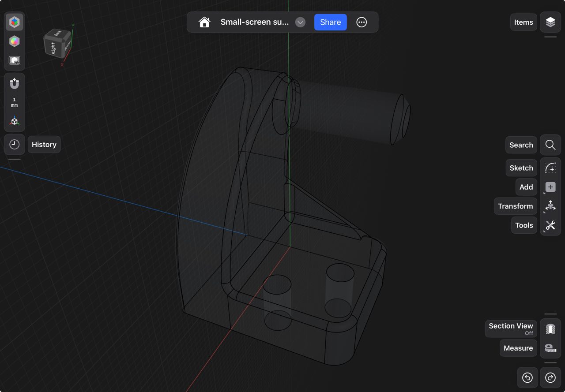Open the Add menu label
Viewport: 565px width, 392px height.
tap(526, 187)
